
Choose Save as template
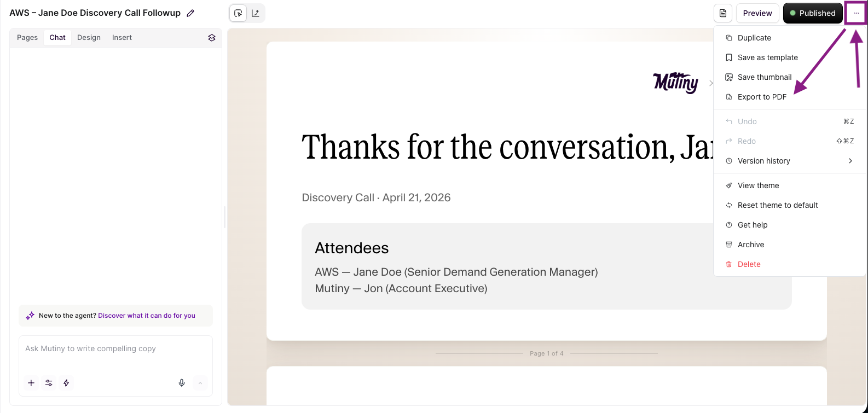pos(790,57)
